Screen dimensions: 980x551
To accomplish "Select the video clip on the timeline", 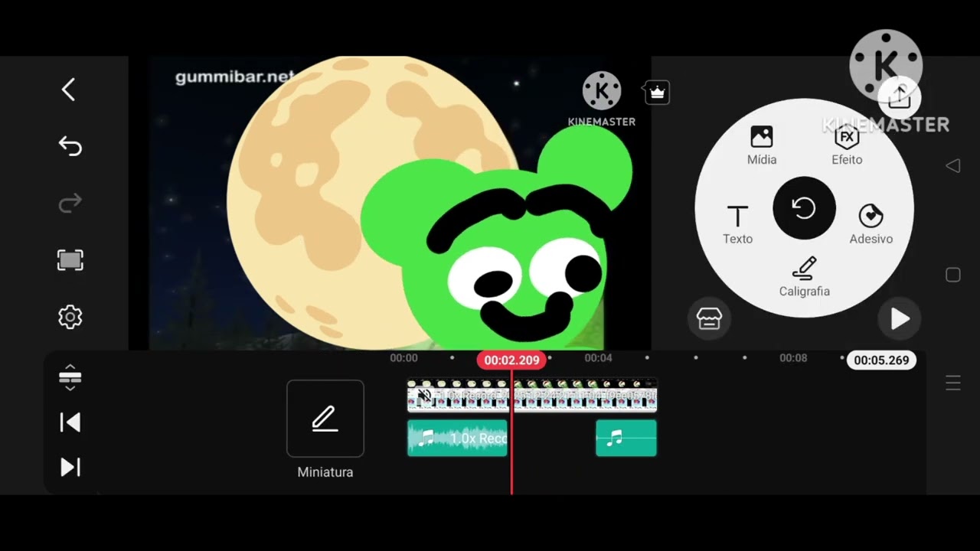I will point(532,396).
